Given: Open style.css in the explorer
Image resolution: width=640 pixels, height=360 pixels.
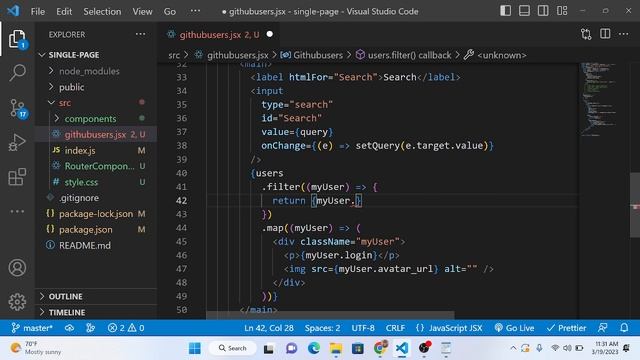Looking at the screenshot, I should pyautogui.click(x=96, y=182).
